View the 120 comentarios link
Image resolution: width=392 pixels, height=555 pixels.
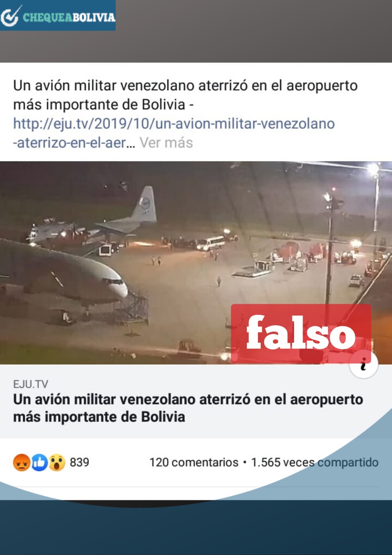194,463
